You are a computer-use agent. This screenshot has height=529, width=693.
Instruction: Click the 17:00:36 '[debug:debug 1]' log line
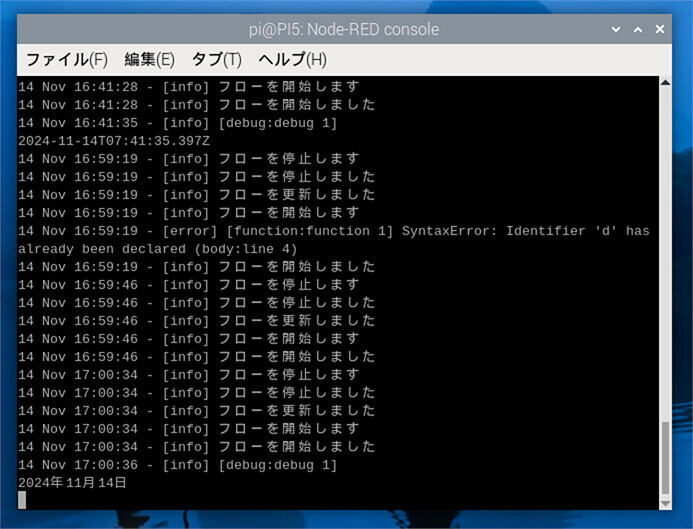click(178, 465)
